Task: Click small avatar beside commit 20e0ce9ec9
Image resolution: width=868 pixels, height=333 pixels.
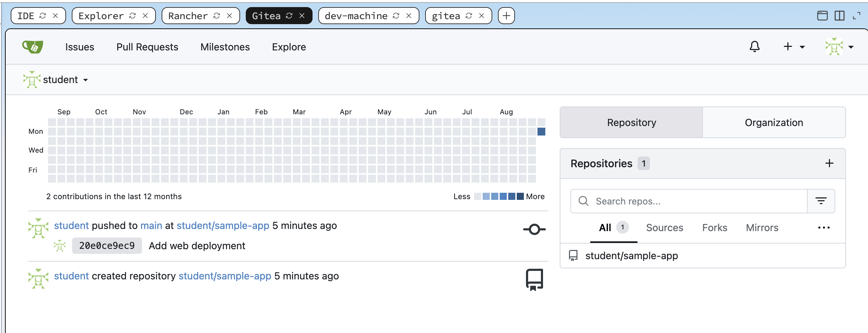Action: click(60, 246)
